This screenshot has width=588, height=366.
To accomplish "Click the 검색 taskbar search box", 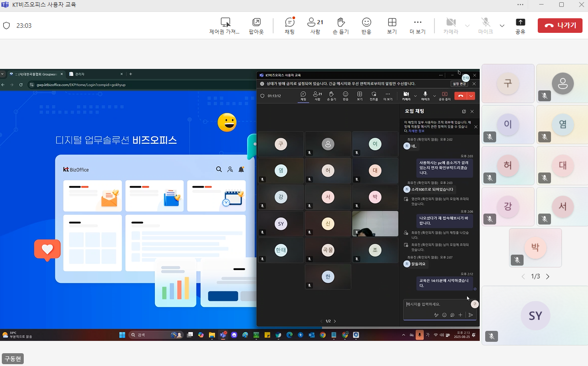I will [156, 335].
